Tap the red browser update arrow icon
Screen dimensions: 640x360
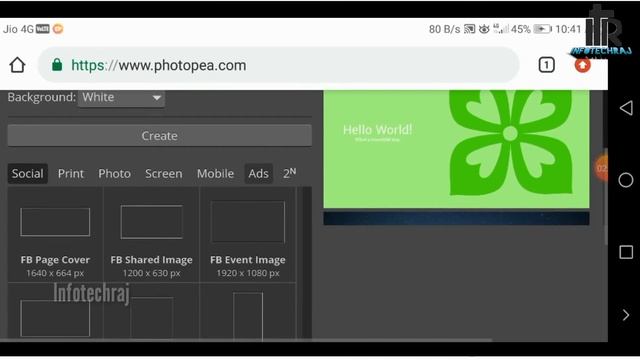582,65
